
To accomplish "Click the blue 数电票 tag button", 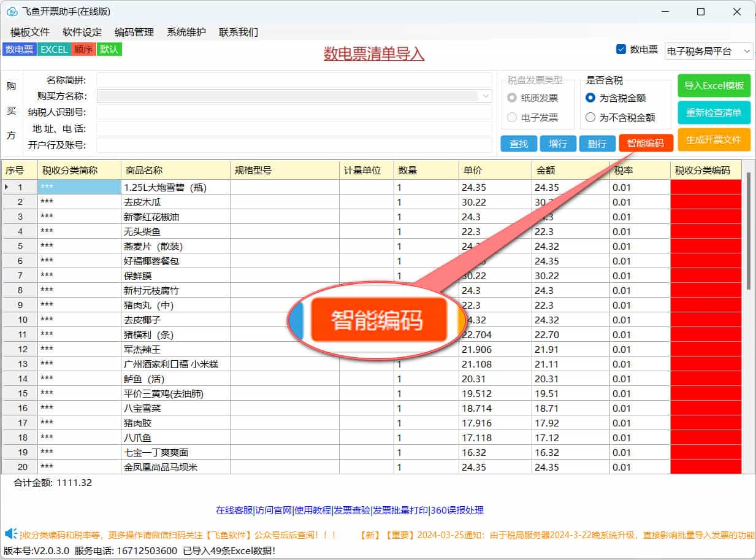I will point(20,50).
